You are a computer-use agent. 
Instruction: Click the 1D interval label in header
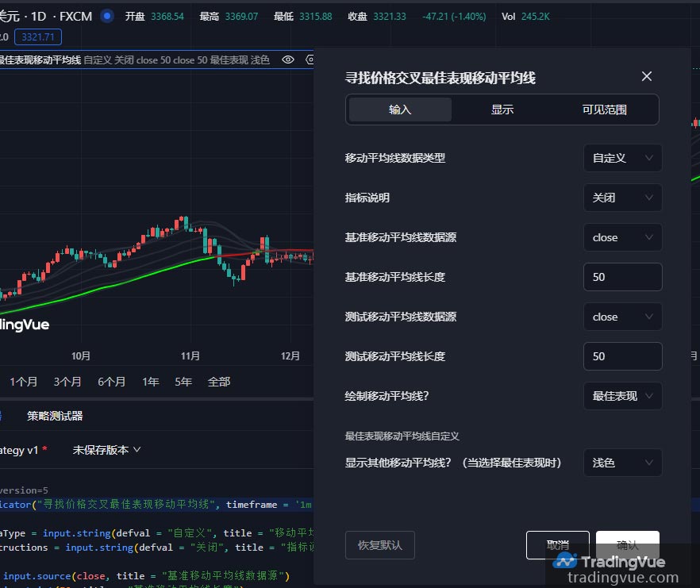tap(38, 17)
